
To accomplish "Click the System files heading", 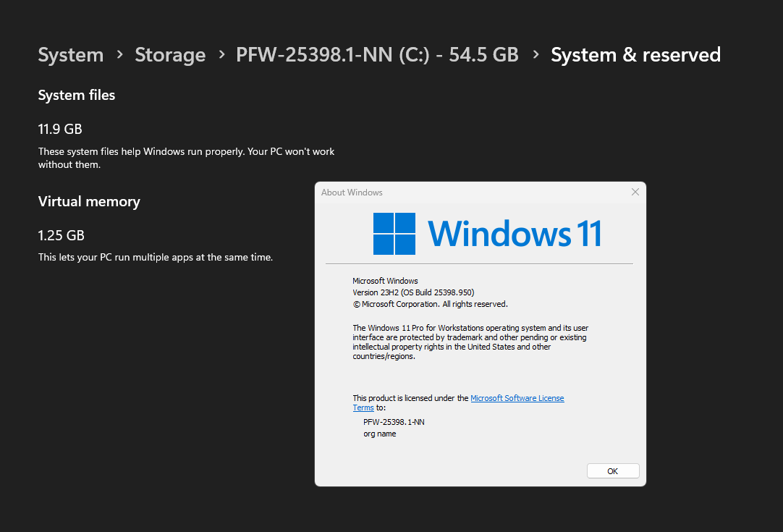I will (77, 95).
